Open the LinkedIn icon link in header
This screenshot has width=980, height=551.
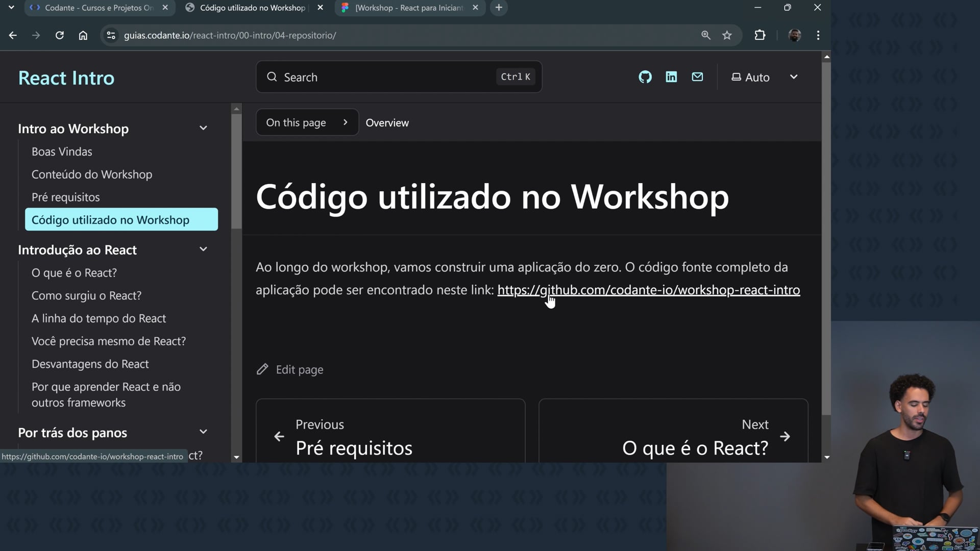click(x=671, y=77)
